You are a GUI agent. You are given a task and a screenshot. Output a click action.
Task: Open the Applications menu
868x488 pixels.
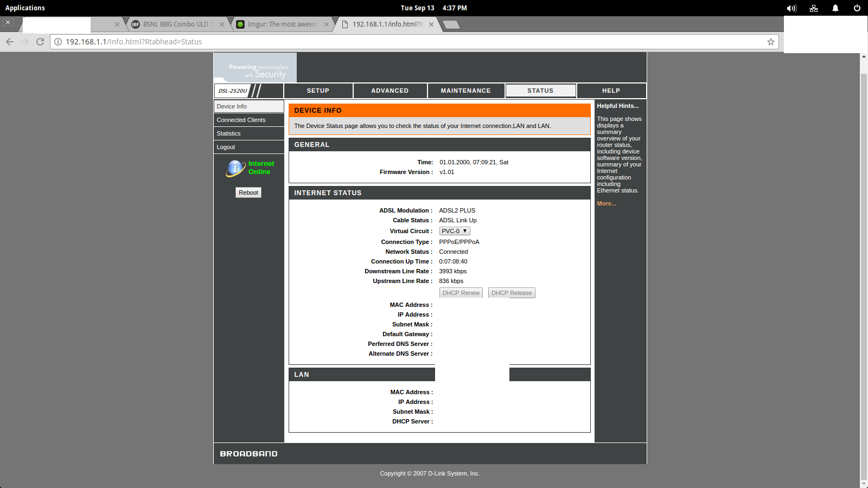pyautogui.click(x=25, y=8)
